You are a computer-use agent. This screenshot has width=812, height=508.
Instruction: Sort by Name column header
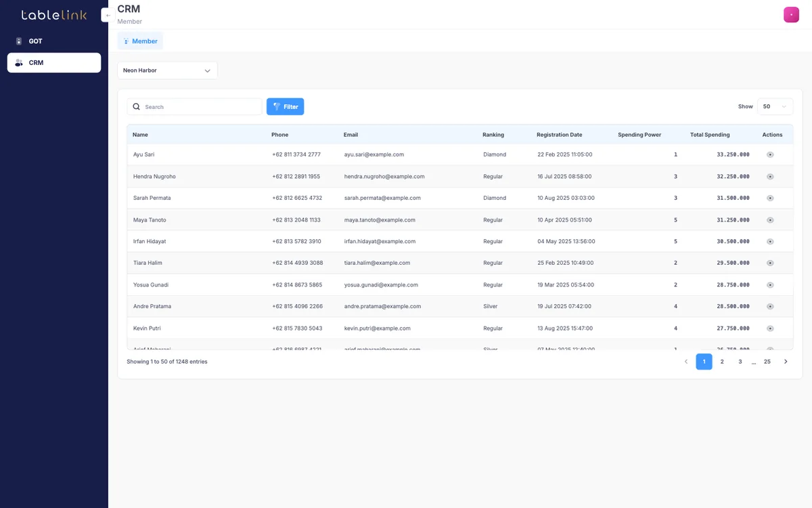[x=140, y=135]
